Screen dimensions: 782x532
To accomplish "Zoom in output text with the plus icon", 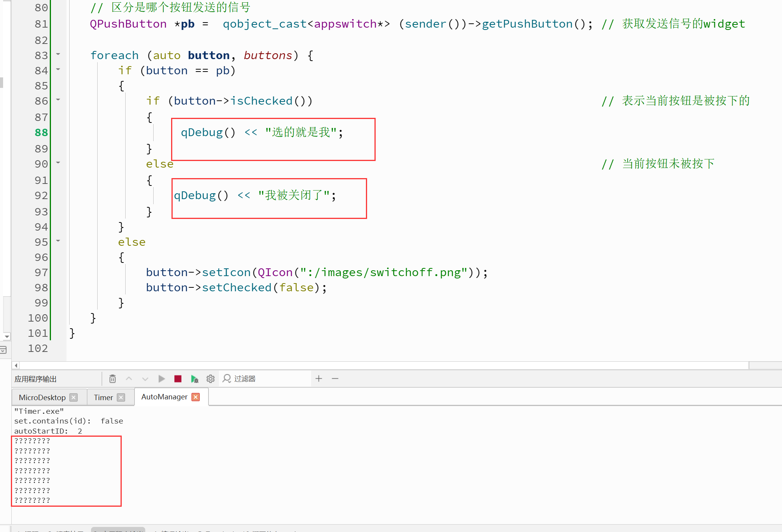I will tap(319, 378).
